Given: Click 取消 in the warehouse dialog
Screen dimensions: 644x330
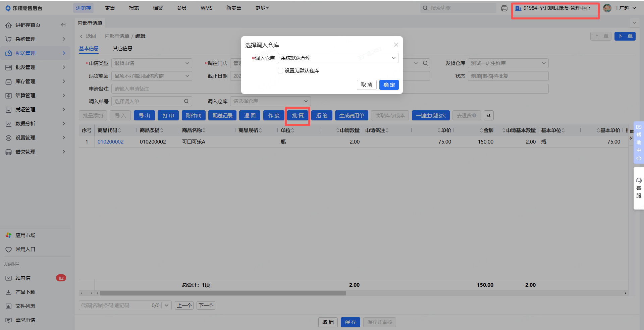Looking at the screenshot, I should [367, 85].
